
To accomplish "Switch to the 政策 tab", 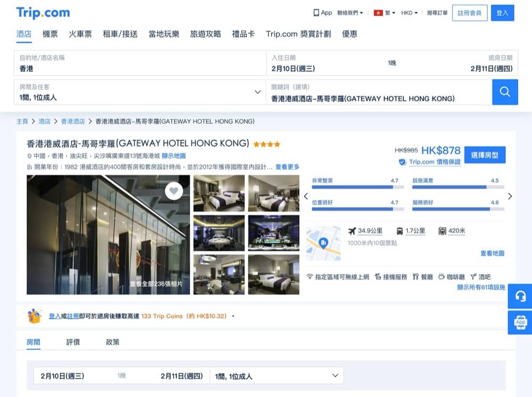I will click(113, 342).
